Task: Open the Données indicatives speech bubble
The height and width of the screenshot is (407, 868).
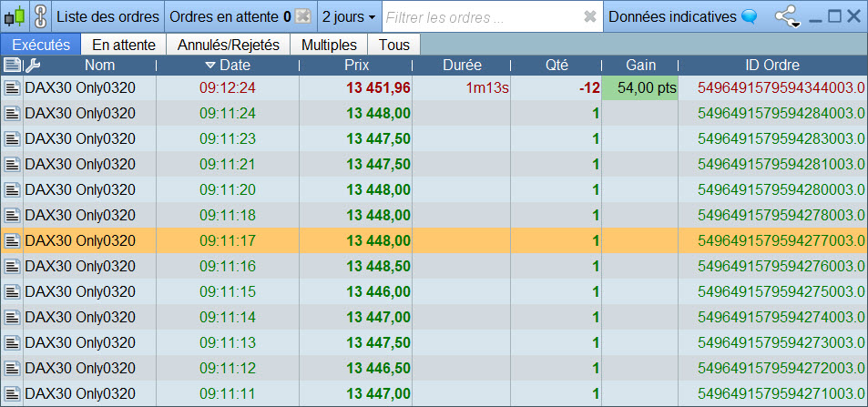Action: coord(749,16)
